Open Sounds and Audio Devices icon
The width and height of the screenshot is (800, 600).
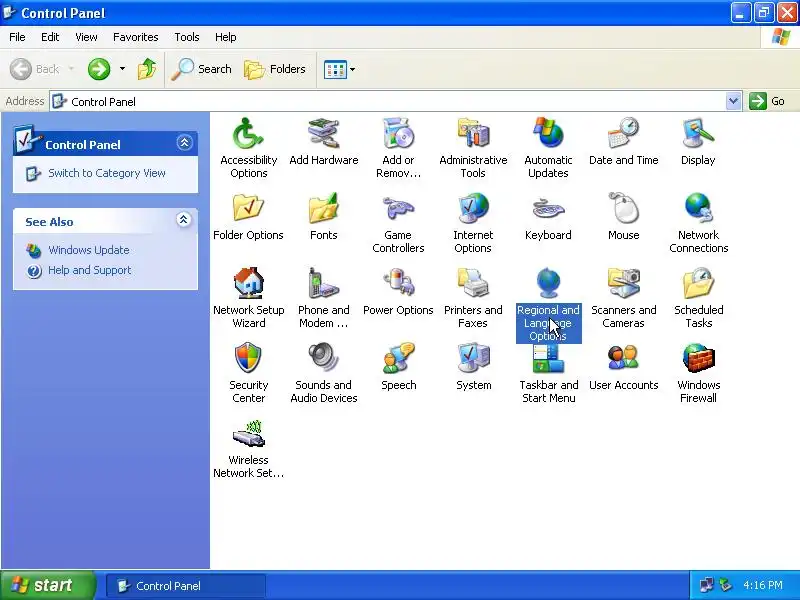coord(323,359)
